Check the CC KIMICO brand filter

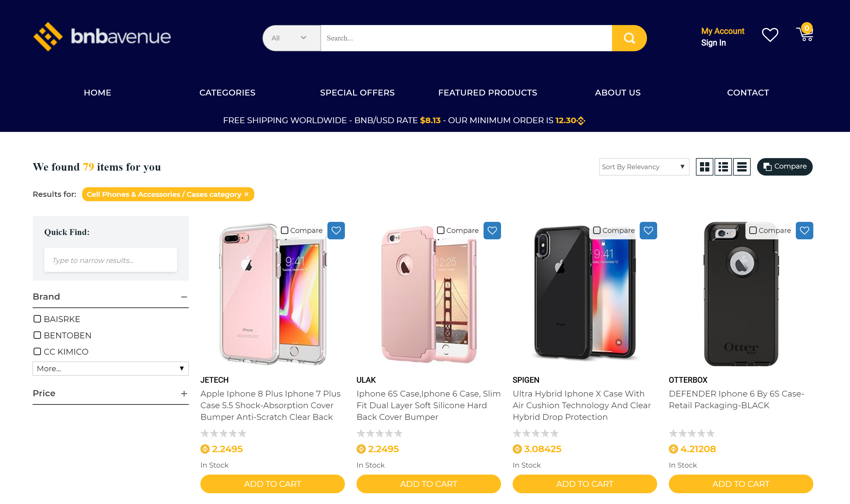[x=37, y=351]
